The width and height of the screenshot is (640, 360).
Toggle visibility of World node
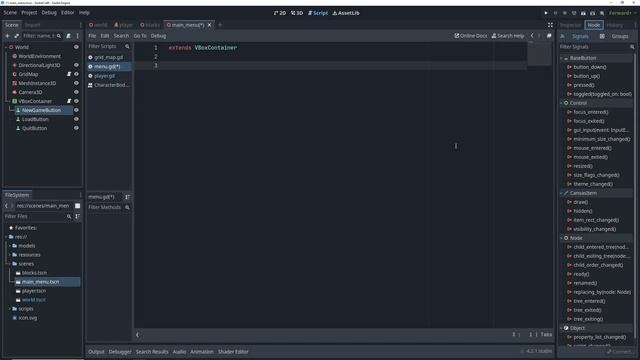pos(76,47)
